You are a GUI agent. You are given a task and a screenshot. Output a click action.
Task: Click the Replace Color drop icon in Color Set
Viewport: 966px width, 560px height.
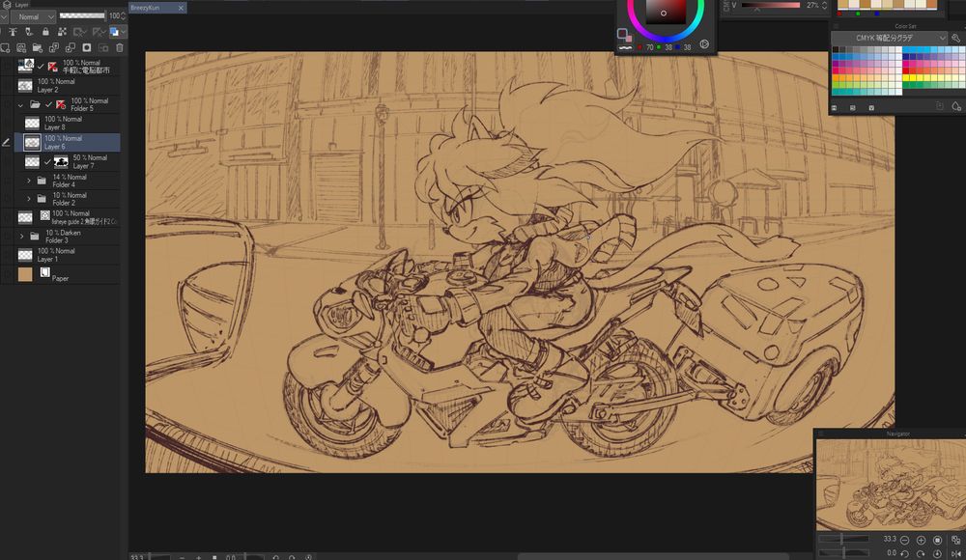coord(956,106)
